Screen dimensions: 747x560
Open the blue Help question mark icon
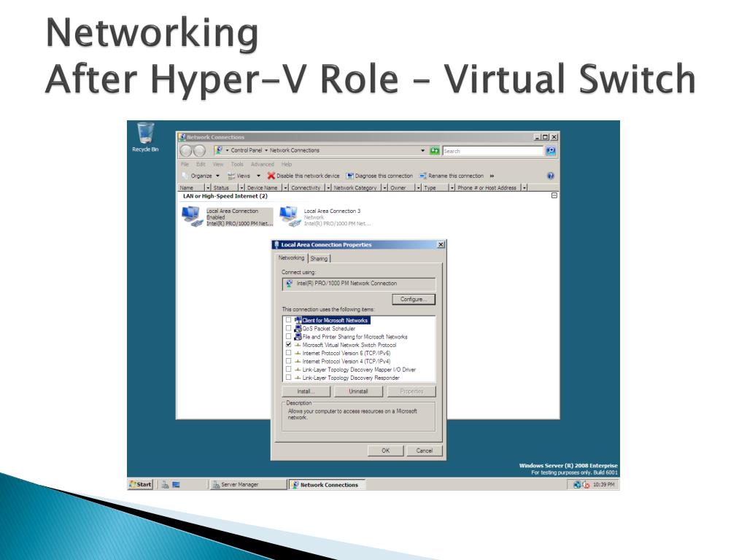[551, 176]
